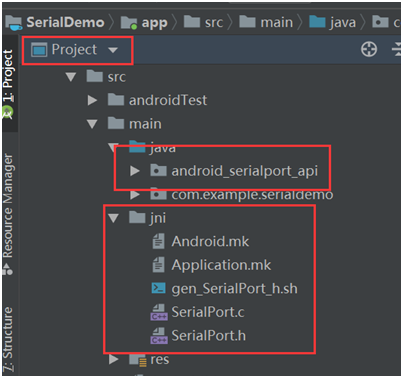
Task: Select the main folder in tree
Action: point(145,124)
